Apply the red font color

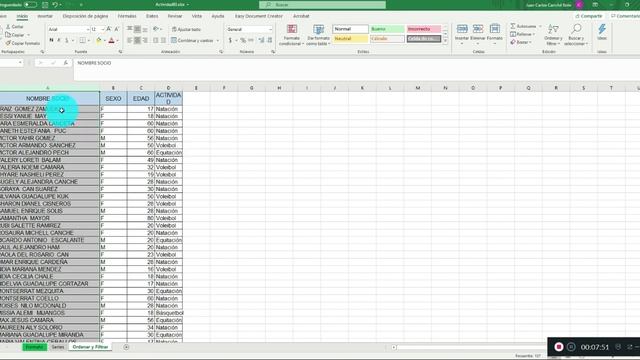[111, 40]
